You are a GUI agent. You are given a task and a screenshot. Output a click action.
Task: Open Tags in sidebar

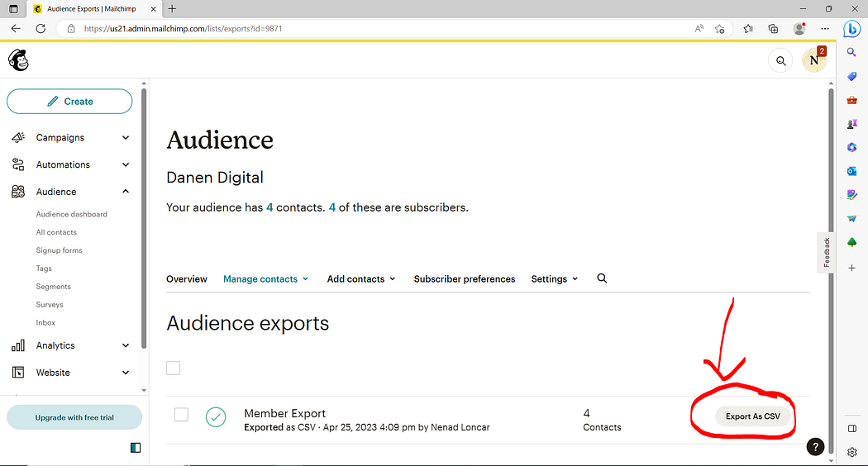[x=44, y=269]
